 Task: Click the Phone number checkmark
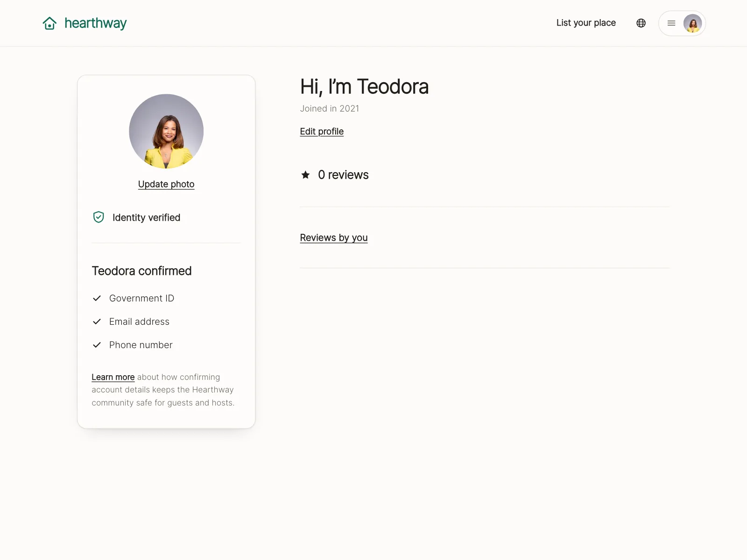tap(97, 345)
